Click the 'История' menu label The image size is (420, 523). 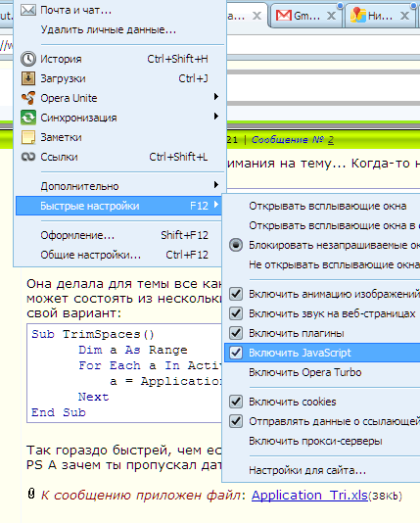tap(61, 60)
